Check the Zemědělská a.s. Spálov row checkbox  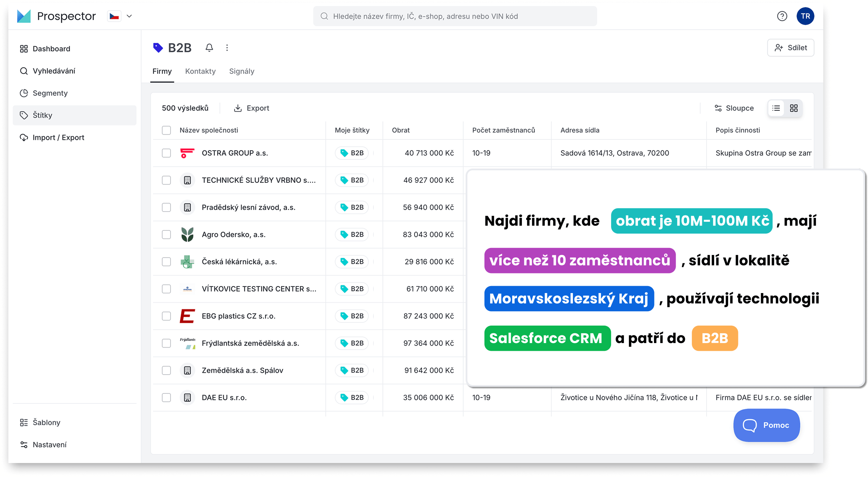(x=166, y=370)
